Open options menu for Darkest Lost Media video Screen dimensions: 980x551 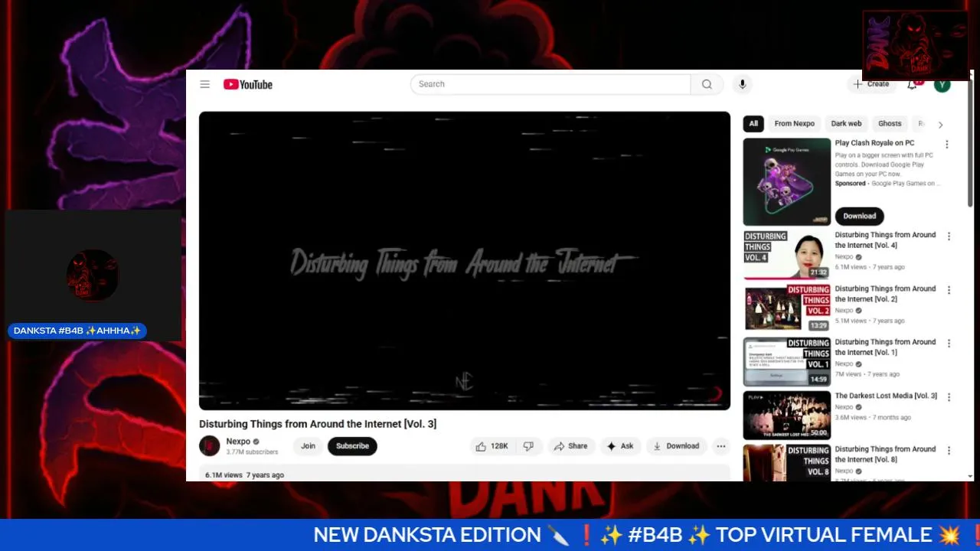pos(949,397)
